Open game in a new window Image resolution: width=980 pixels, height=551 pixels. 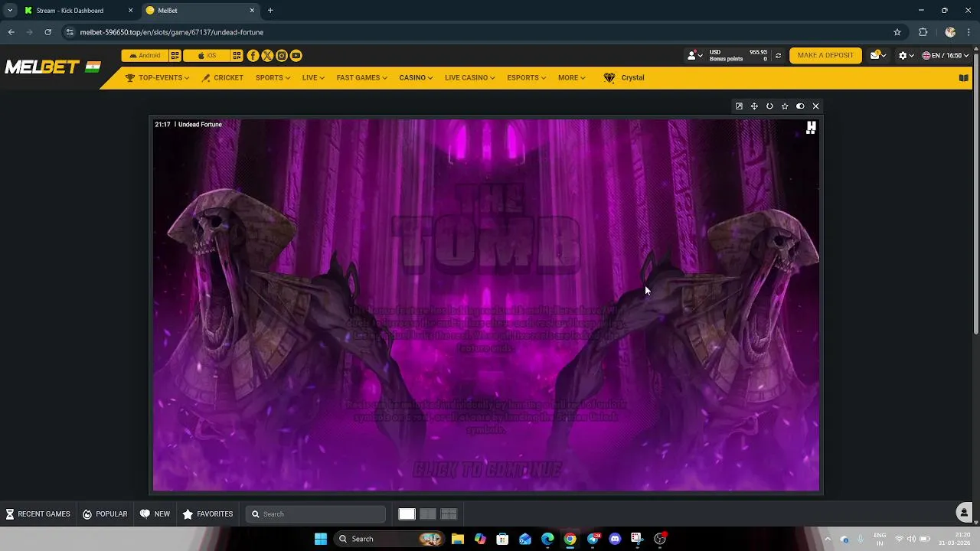click(739, 106)
